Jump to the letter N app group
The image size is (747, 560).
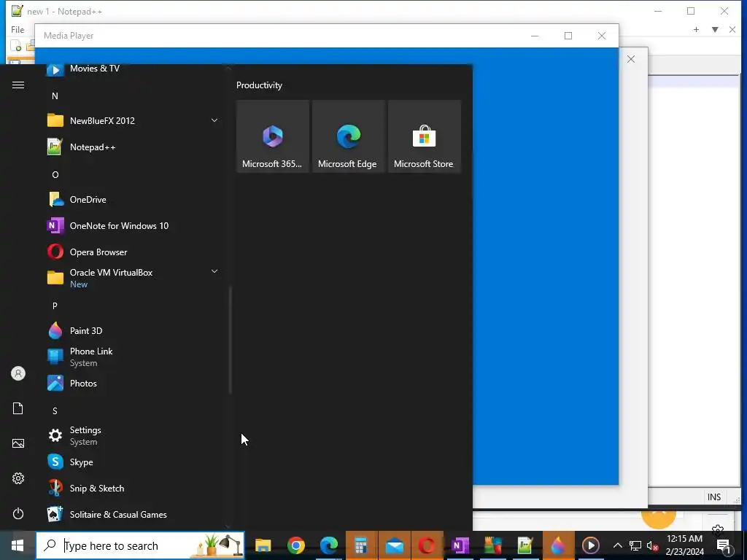pos(55,96)
